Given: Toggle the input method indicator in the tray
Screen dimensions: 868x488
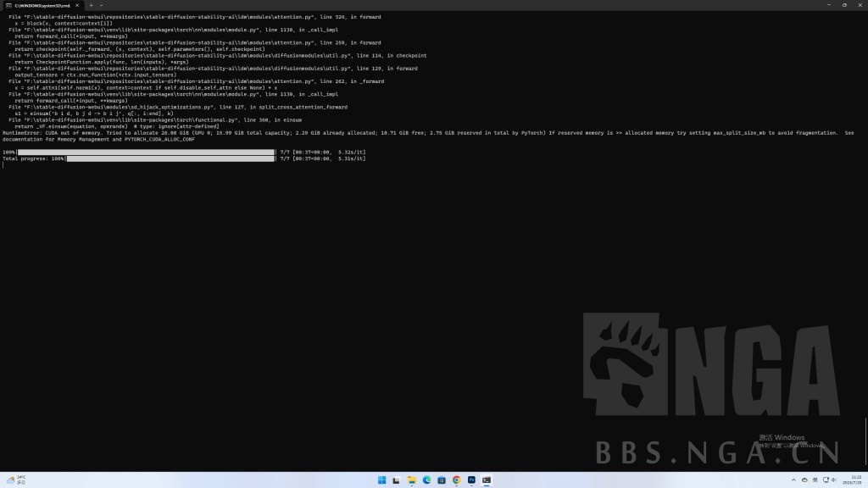Looking at the screenshot, I should 815,480.
